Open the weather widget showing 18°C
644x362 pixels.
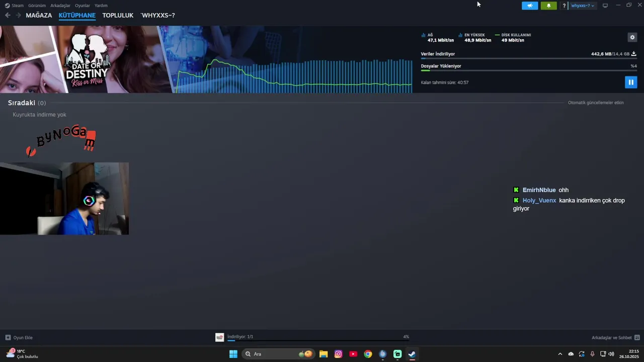22,354
